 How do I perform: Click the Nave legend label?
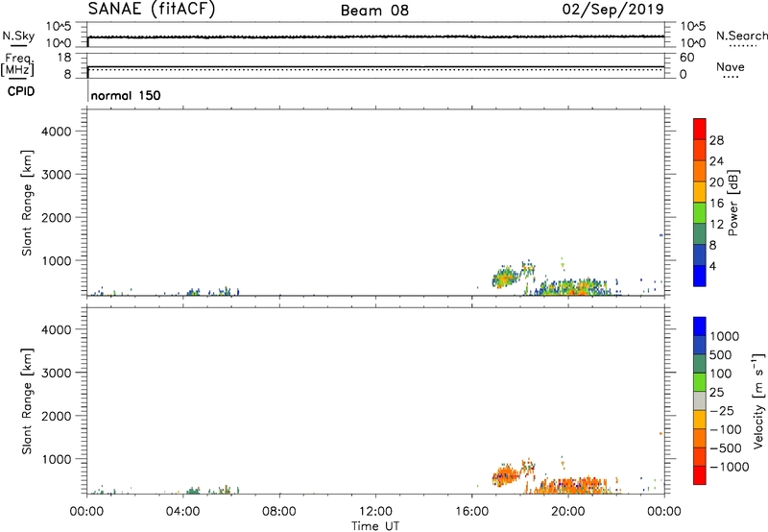point(731,66)
